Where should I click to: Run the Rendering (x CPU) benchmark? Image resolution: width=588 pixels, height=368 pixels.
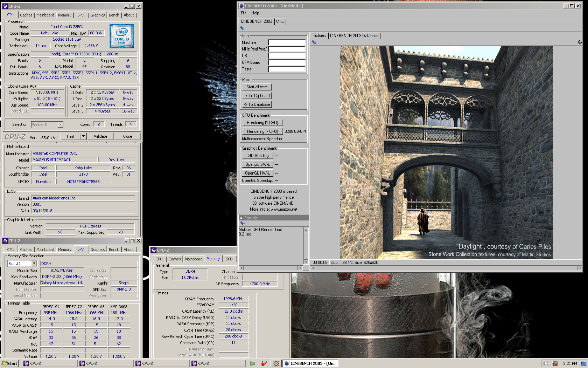click(x=262, y=131)
